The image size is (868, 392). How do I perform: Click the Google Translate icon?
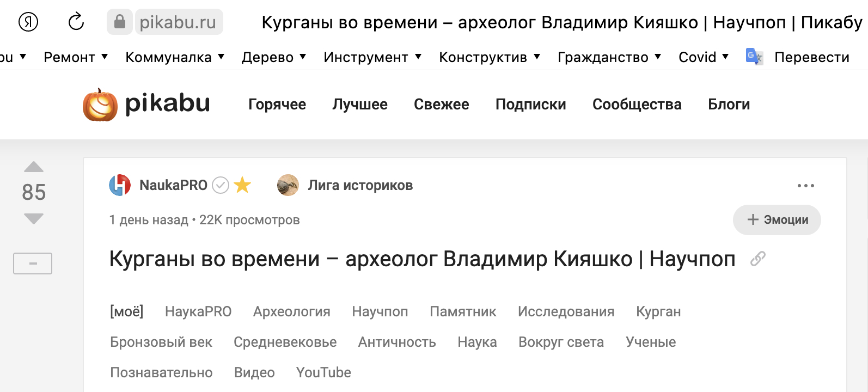tap(754, 57)
